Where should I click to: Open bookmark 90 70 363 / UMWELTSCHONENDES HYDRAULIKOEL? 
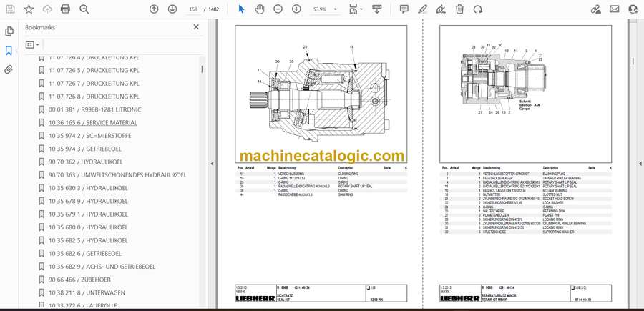pos(117,174)
